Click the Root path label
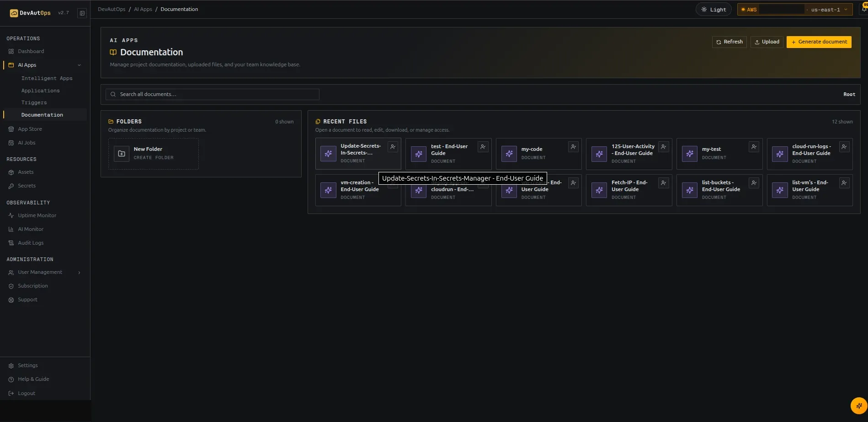Screen dimensions: 868x422 click(x=849, y=95)
